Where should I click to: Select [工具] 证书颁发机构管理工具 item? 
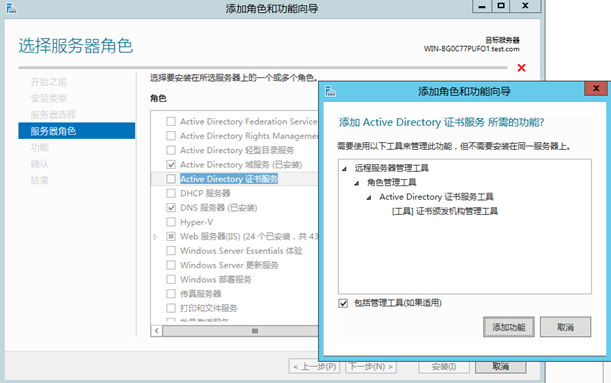click(x=445, y=211)
